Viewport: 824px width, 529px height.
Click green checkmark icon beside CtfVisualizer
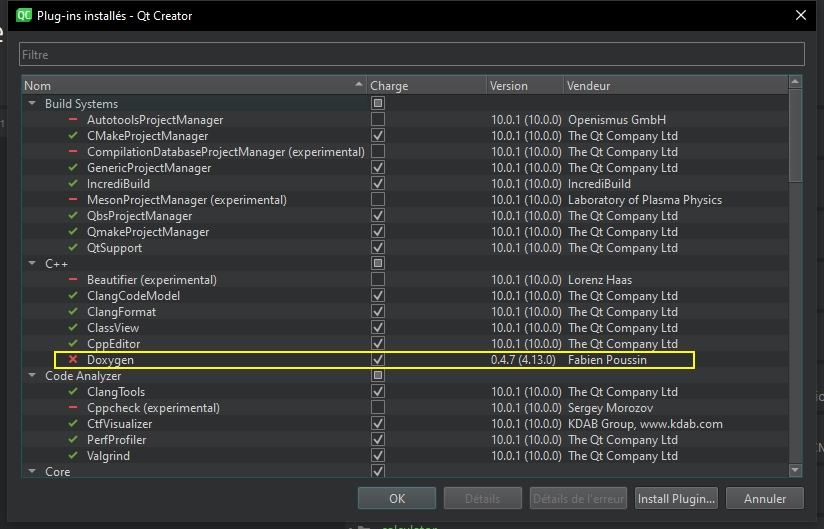coord(73,423)
